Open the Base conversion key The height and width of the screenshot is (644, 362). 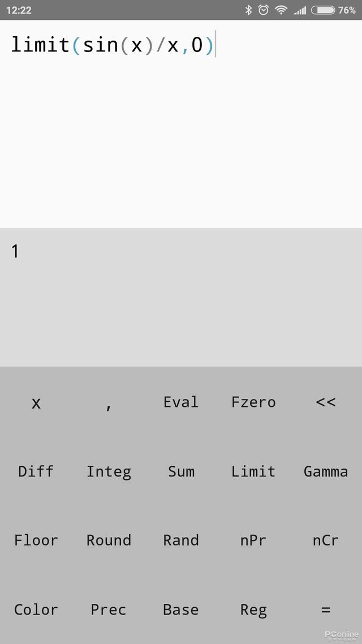[x=181, y=609]
